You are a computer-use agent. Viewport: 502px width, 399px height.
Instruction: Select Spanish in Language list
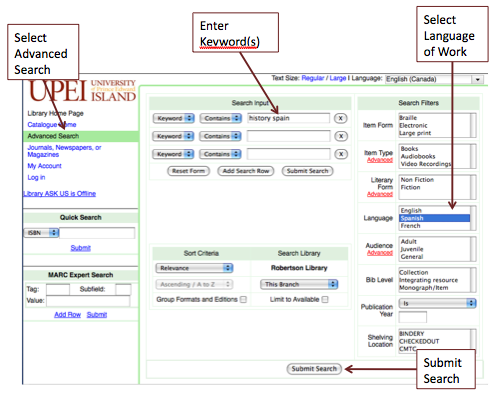point(435,218)
